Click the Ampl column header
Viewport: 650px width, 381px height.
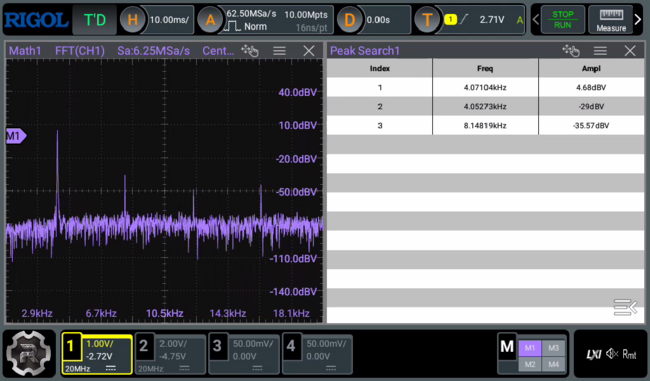tap(591, 68)
